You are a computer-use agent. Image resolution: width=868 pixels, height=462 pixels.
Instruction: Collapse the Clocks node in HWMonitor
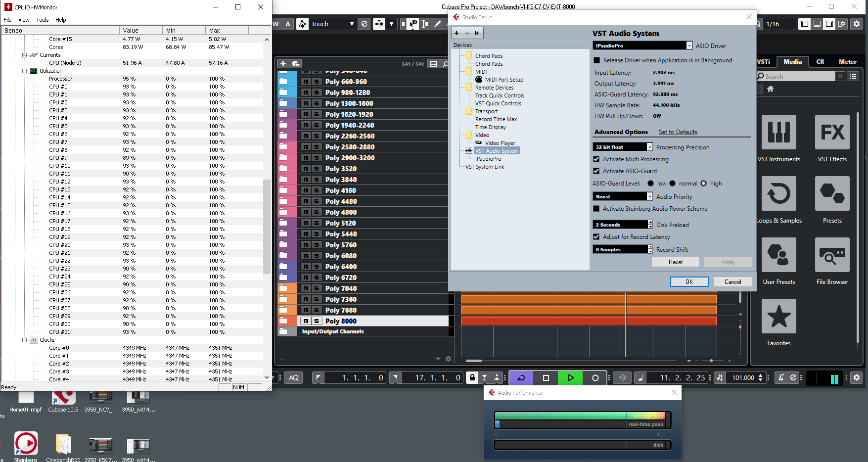tap(24, 340)
